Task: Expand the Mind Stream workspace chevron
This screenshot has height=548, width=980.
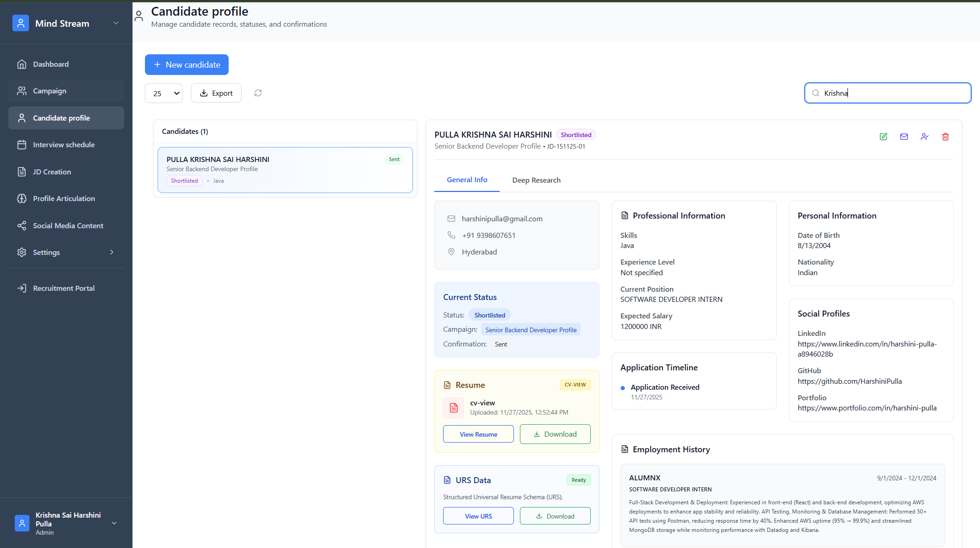Action: (116, 23)
